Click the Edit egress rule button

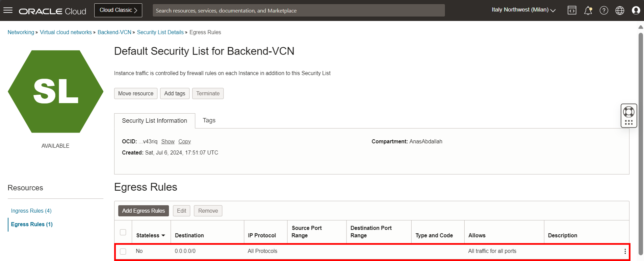pos(181,211)
